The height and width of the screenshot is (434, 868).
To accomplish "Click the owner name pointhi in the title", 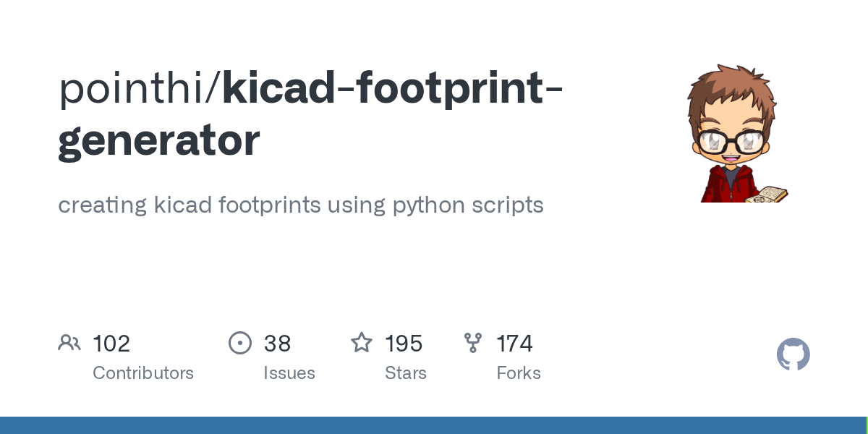I will pos(135,88).
